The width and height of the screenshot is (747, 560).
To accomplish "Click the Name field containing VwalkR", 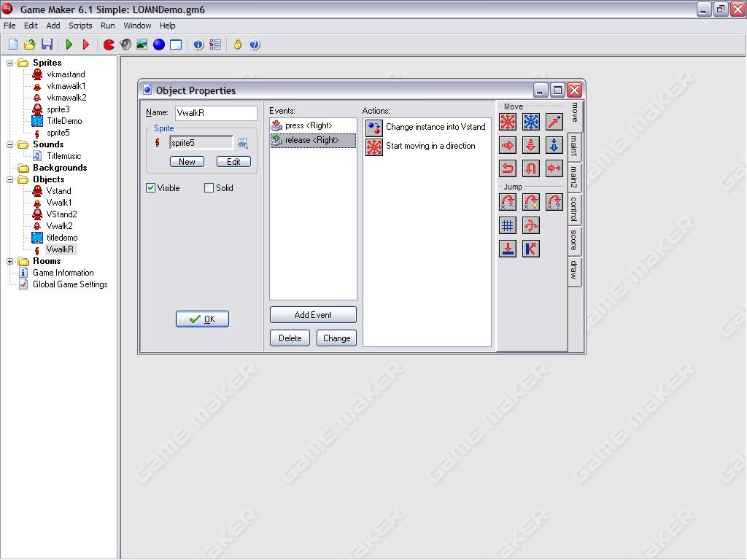I will tap(216, 113).
